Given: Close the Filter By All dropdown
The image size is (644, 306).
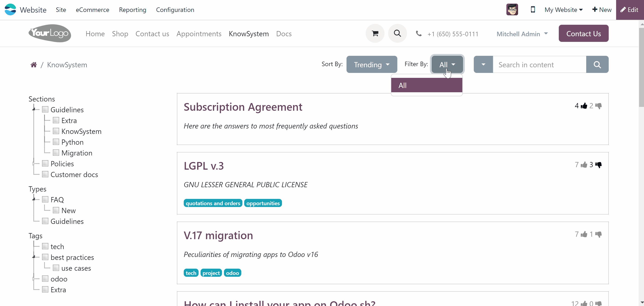Looking at the screenshot, I should point(447,65).
